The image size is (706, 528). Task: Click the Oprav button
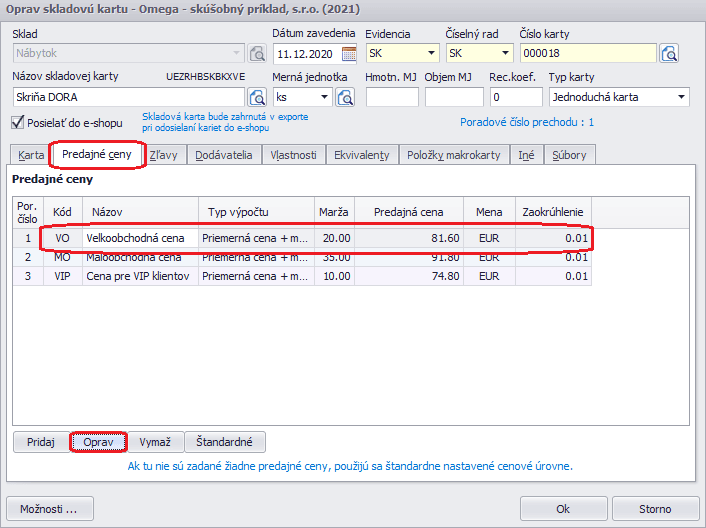(x=98, y=442)
